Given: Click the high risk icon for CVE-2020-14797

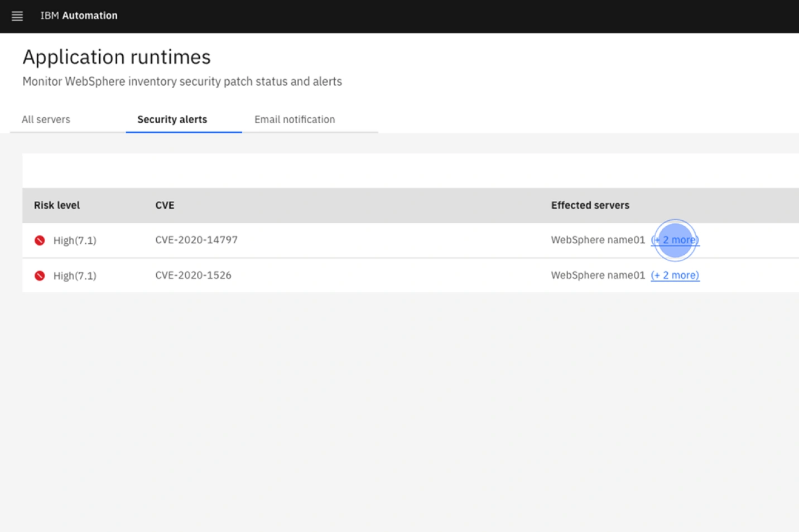Looking at the screenshot, I should click(x=40, y=240).
